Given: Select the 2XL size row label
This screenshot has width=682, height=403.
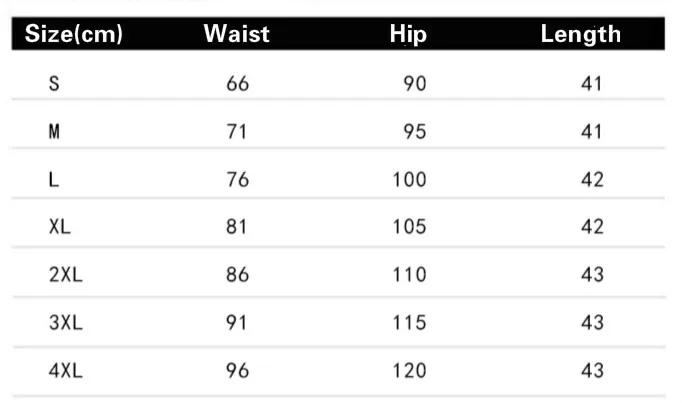Looking at the screenshot, I should point(66,275).
